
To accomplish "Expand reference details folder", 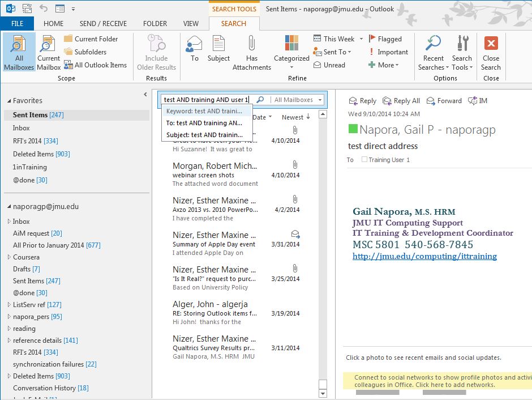I will tap(9, 341).
